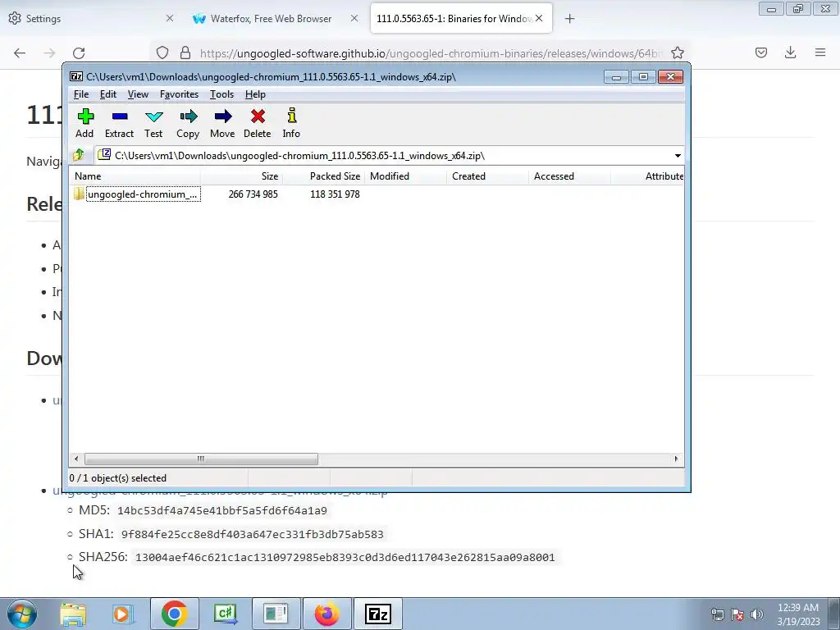Sort by Modified column header
The height and width of the screenshot is (630, 840).
[405, 176]
